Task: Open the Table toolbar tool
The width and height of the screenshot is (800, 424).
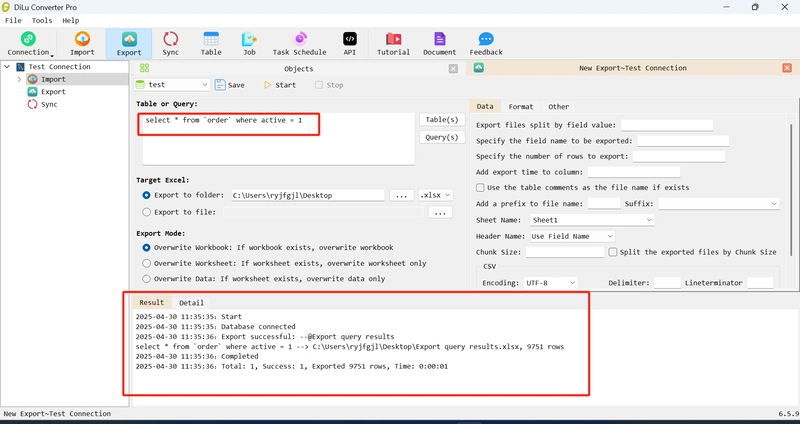Action: 211,43
